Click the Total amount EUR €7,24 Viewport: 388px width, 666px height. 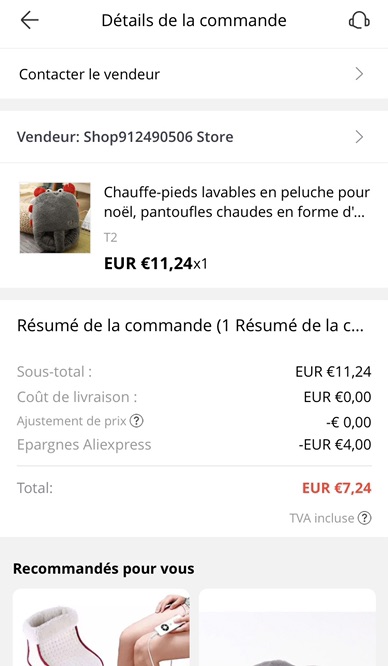[x=337, y=488]
